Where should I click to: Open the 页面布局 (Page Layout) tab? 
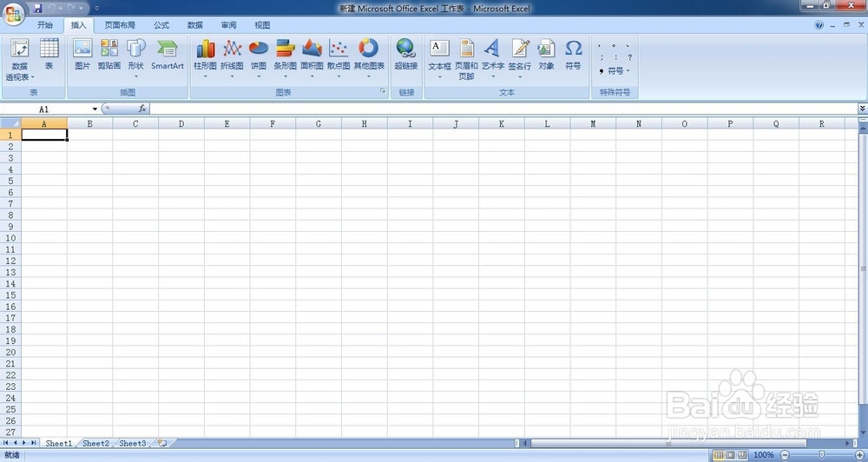coord(120,25)
